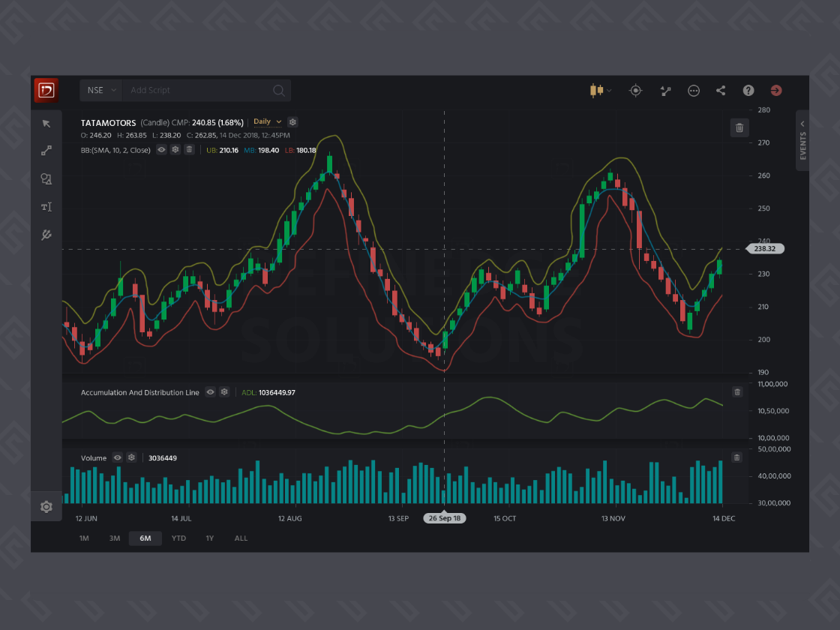Screen dimensions: 840x630
Task: Select the 1M time range
Action: coord(84,538)
